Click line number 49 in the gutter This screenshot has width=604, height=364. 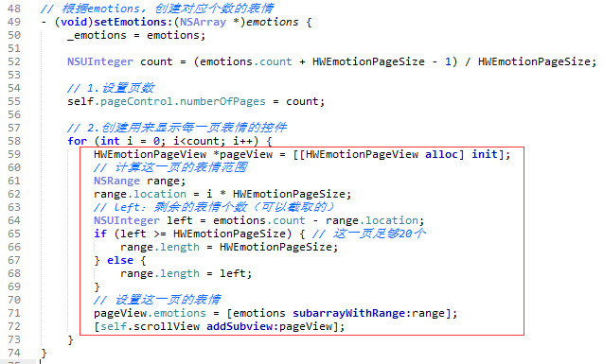14,22
